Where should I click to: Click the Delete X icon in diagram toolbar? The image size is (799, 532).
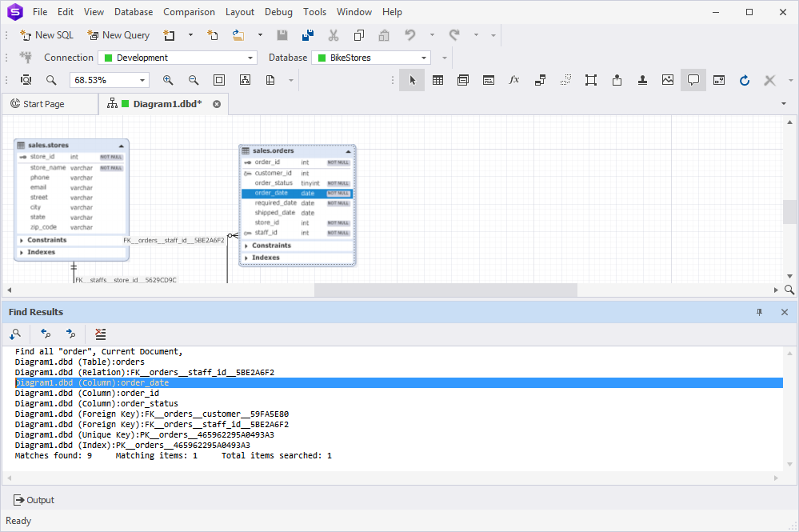click(x=770, y=80)
